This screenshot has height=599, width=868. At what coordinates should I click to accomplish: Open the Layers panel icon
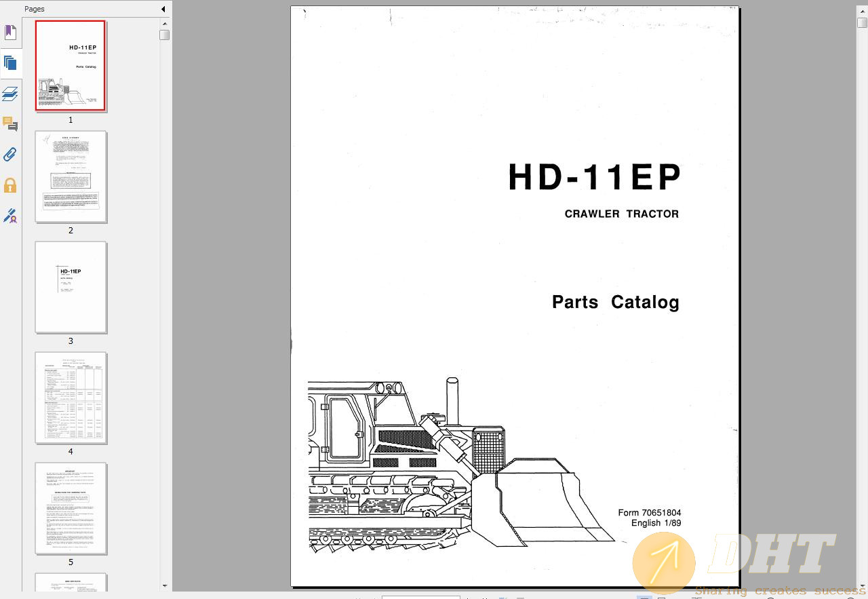pyautogui.click(x=10, y=94)
